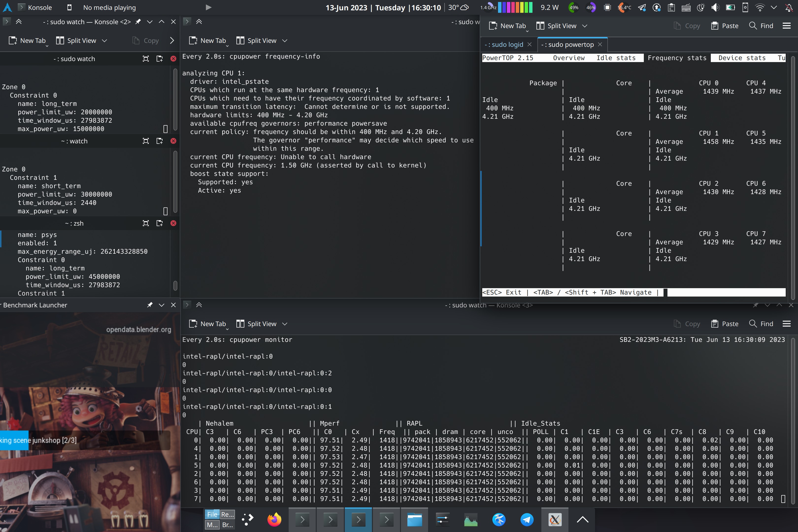Open the volume control icon in system tray
The width and height of the screenshot is (798, 532).
[715, 7]
